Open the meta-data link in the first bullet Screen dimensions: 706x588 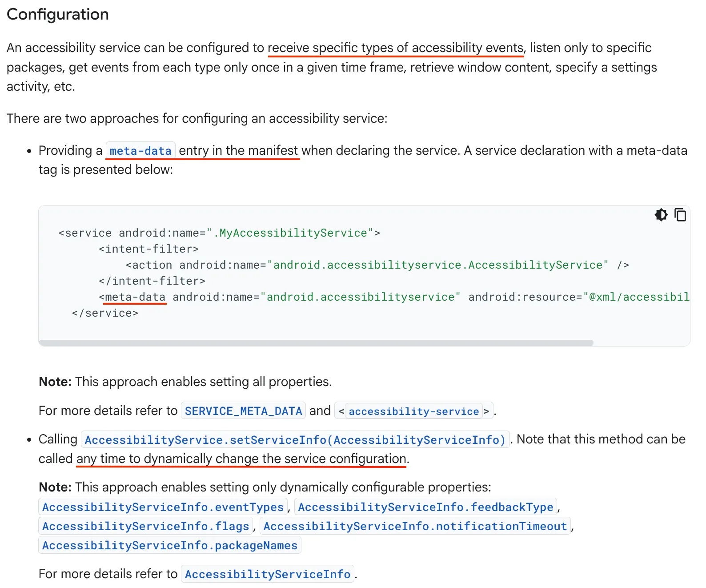point(140,151)
